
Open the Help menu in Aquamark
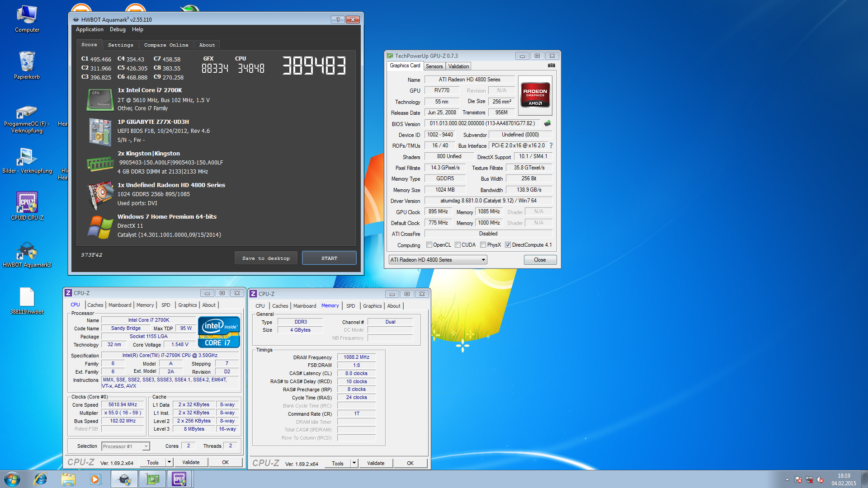click(x=137, y=29)
